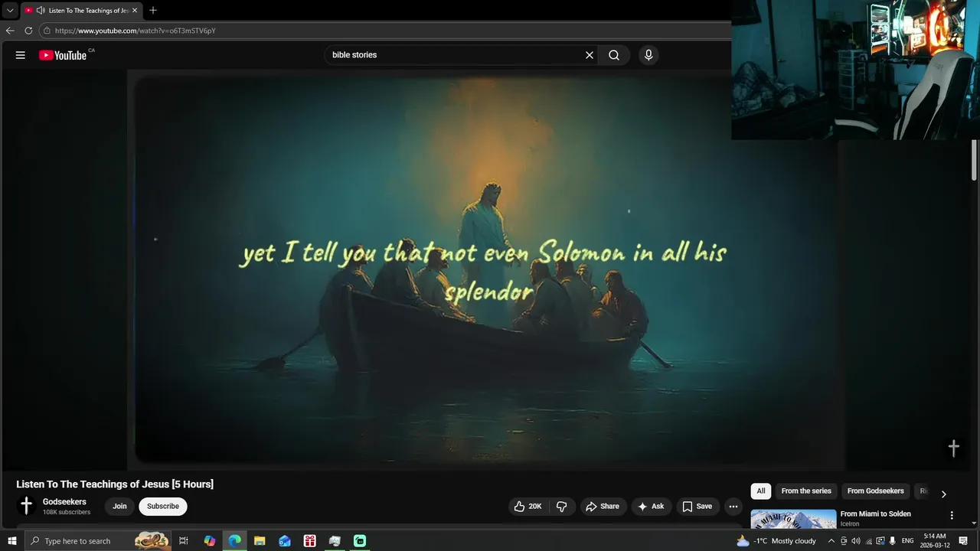Open the YouTube hamburger guide menu
The width and height of the screenshot is (980, 551).
[x=21, y=55]
